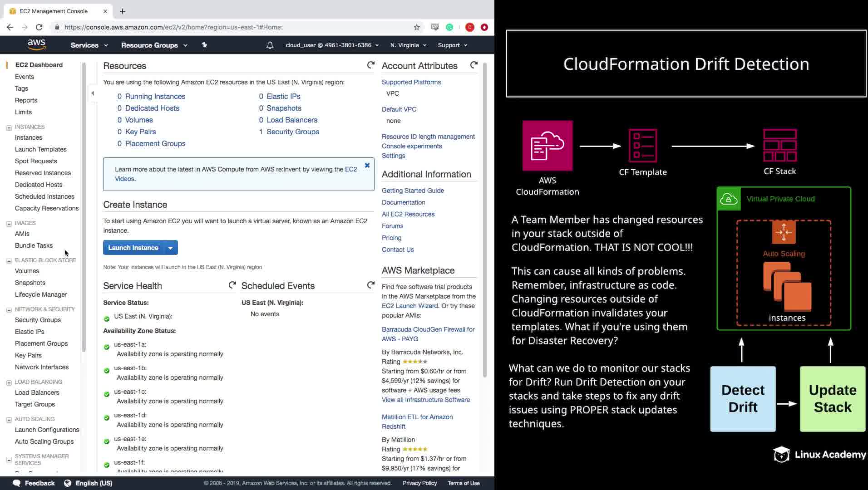868x490 pixels.
Task: Collapse the SYSTEMS MANAGER SERVICES section
Action: (9, 460)
